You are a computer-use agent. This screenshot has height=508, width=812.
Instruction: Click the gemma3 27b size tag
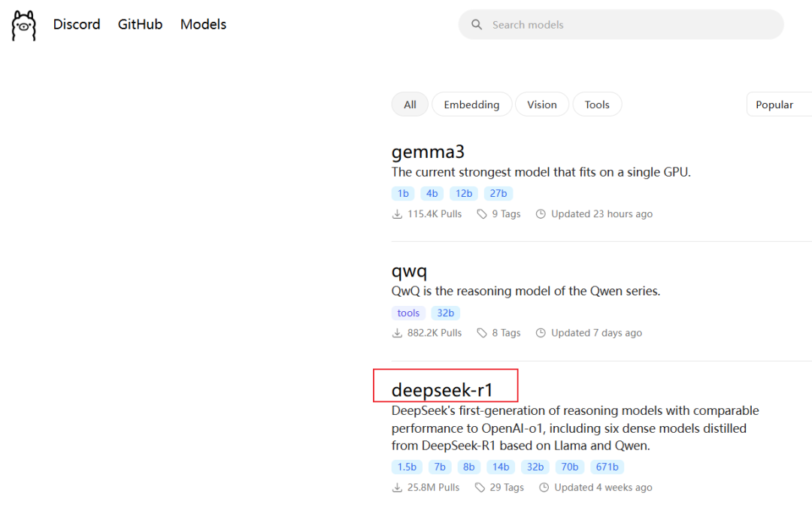pyautogui.click(x=498, y=193)
